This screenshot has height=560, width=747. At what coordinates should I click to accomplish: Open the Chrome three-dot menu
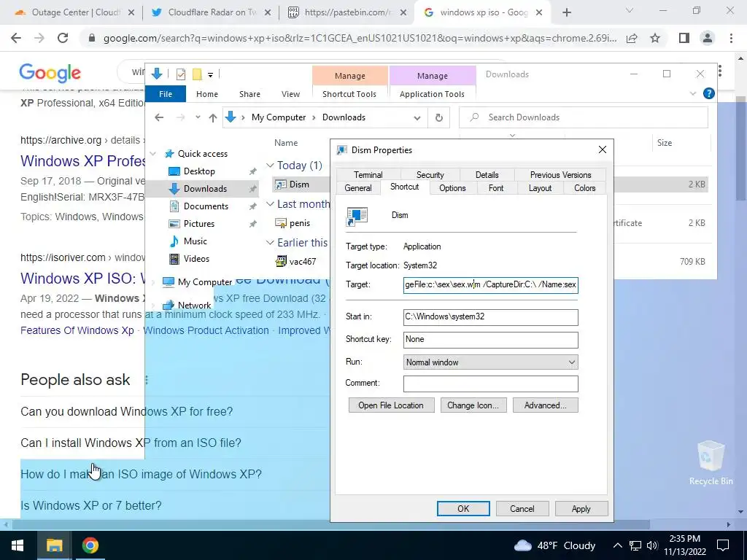(731, 38)
